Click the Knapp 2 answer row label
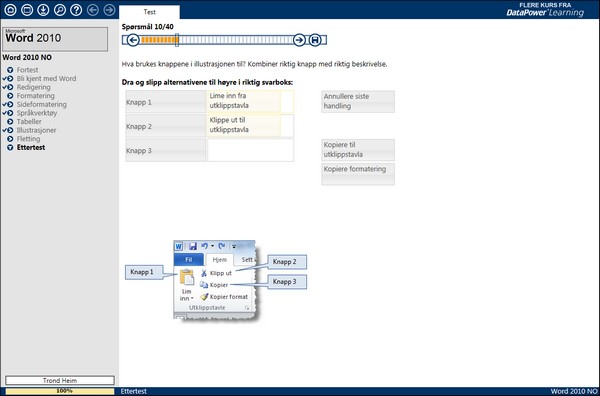Screen dimensions: 600x396 coord(166,126)
